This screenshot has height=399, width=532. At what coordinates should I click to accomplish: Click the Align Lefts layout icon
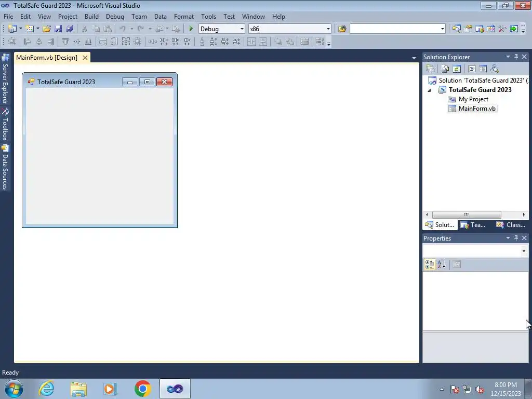(x=28, y=42)
